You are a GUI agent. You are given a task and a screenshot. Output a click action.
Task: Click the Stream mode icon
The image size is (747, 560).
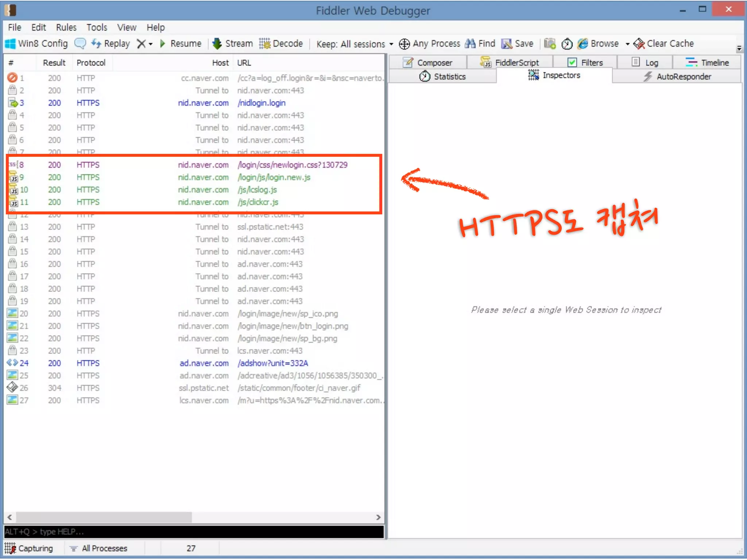click(217, 43)
